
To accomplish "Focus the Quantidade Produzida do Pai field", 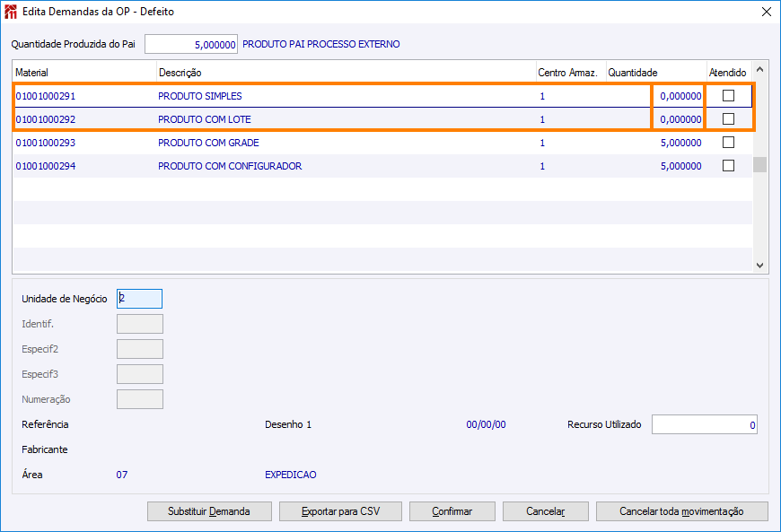I will 191,44.
